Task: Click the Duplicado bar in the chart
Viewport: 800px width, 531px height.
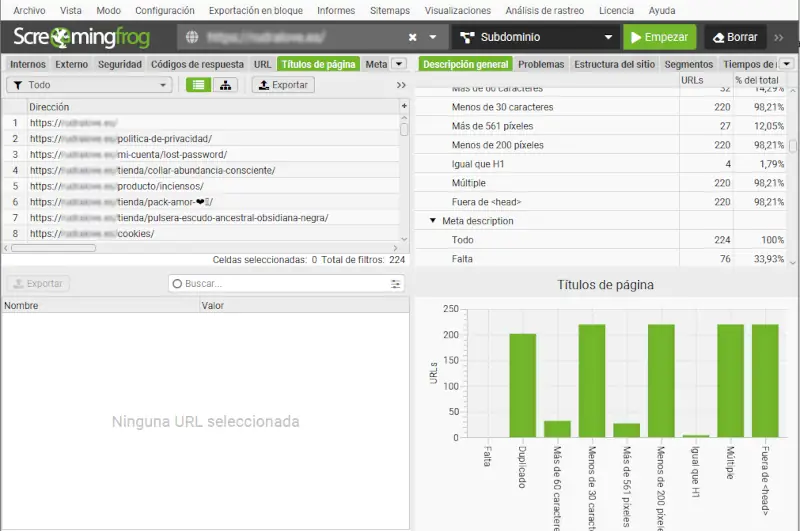Action: pos(522,386)
